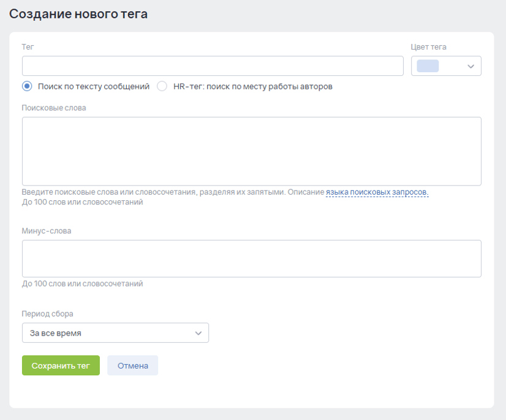The width and height of the screenshot is (506, 420).
Task: Click the chevron arrow in Период сбора dropdown
Action: pos(198,333)
